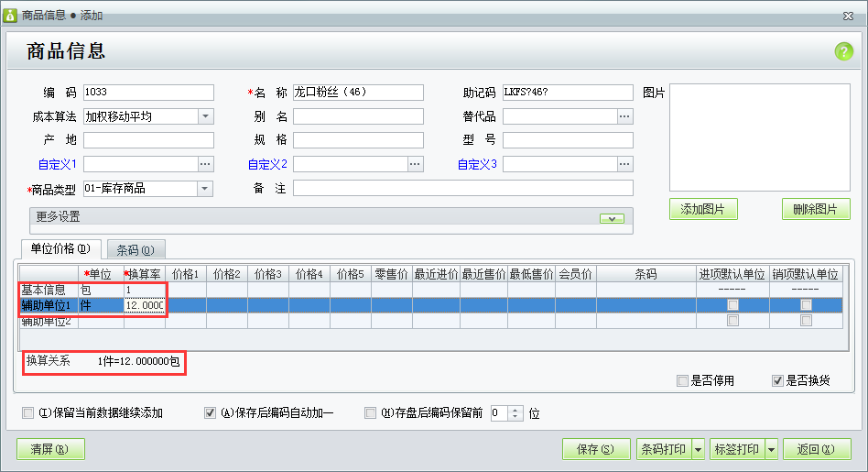Click the 保存(S) button
Screen dimensions: 868x472
click(x=596, y=449)
